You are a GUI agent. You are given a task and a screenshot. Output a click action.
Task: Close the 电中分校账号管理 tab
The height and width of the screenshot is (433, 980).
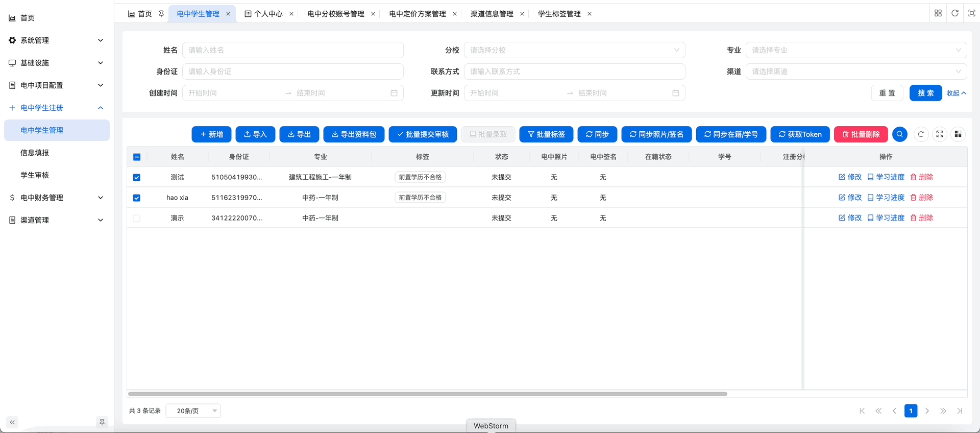[373, 14]
